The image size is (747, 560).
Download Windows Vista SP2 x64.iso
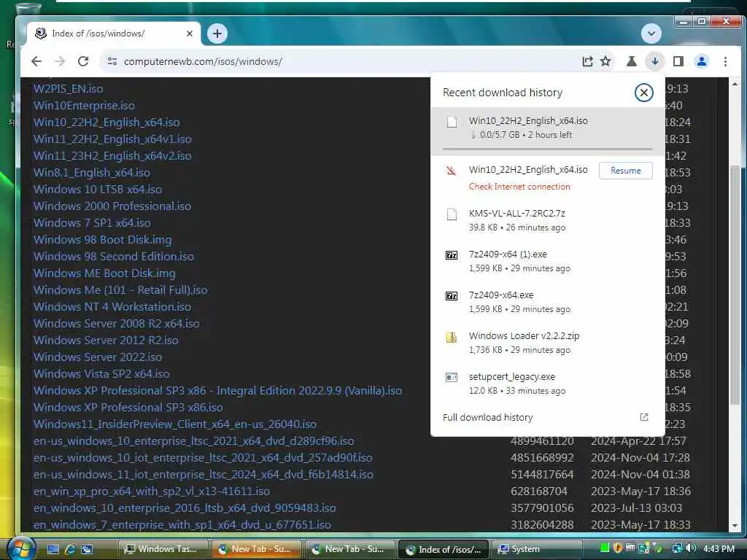point(101,374)
